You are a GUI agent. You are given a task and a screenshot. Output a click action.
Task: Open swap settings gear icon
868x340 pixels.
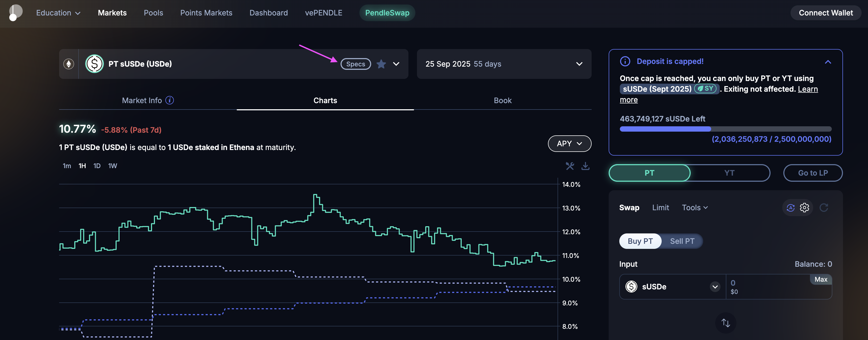coord(804,208)
